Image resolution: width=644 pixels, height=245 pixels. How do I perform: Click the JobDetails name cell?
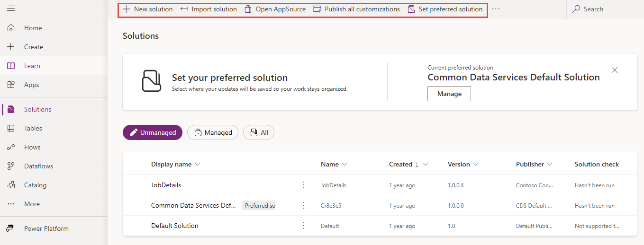(x=334, y=185)
